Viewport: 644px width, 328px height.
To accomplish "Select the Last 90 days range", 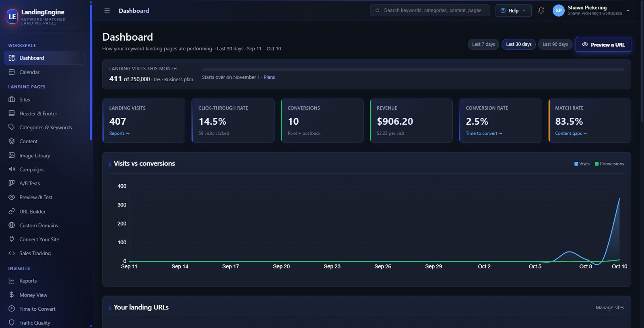I will coord(555,44).
